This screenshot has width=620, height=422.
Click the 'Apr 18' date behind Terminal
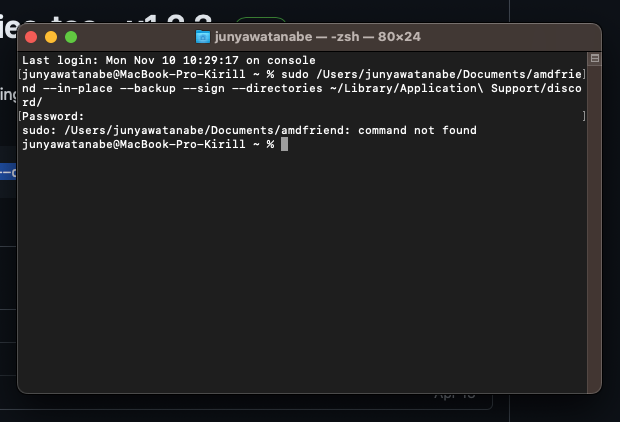(455, 395)
